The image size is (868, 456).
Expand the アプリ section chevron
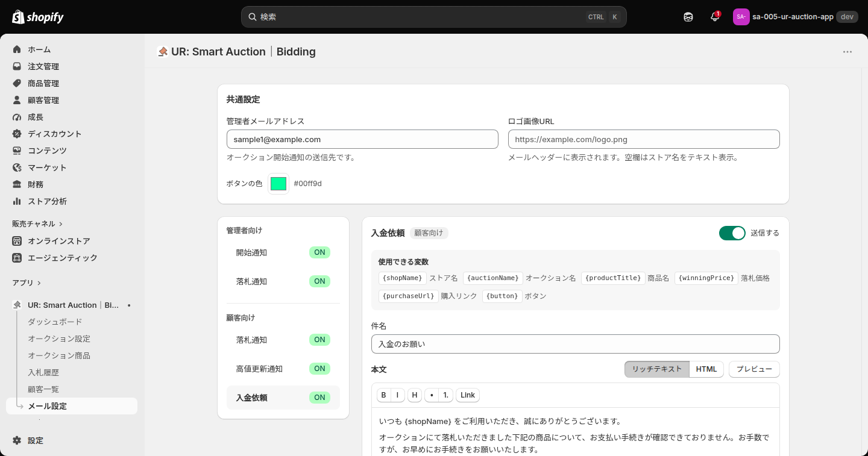39,283
